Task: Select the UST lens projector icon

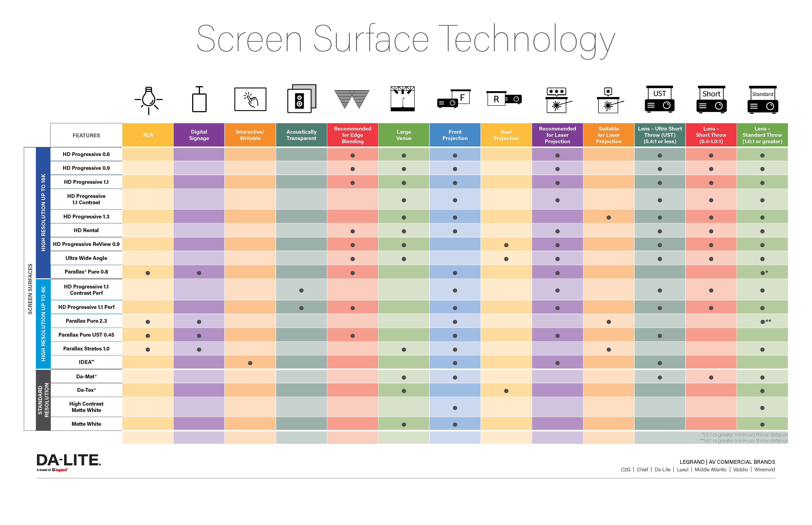Action: 661,101
